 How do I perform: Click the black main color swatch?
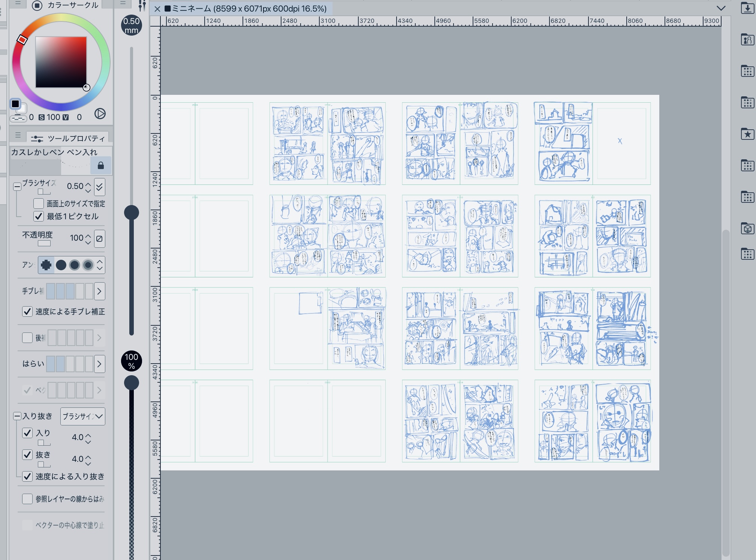coord(15,104)
